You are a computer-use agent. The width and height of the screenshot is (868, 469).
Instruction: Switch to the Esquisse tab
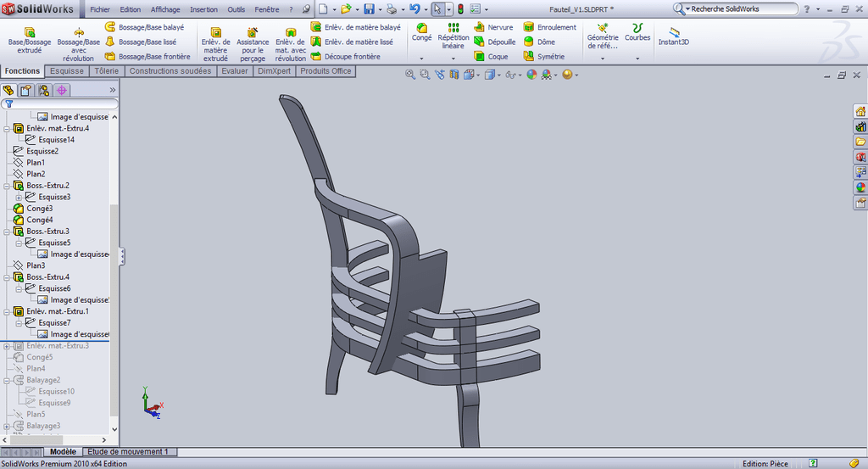click(66, 71)
